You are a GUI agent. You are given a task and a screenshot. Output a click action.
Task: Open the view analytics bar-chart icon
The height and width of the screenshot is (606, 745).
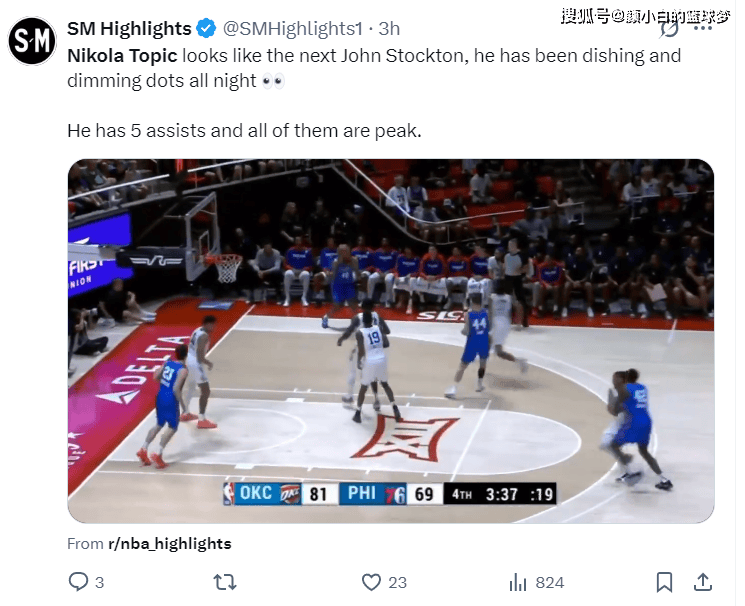[518, 582]
